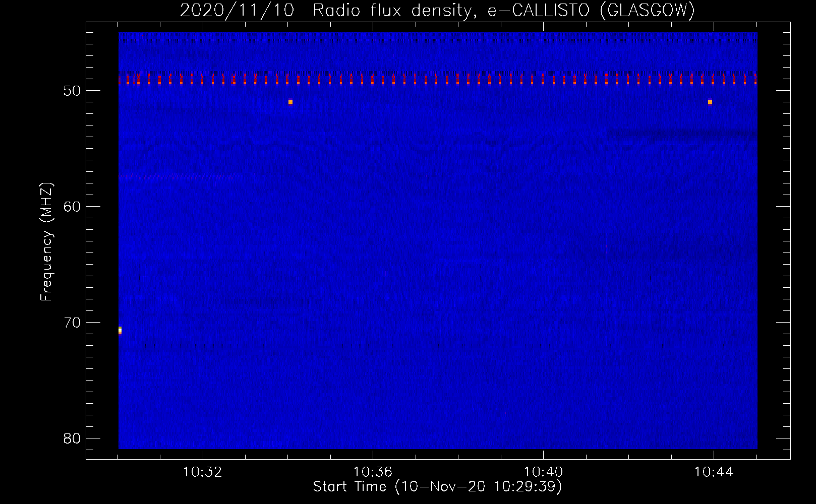Click the 80 frequency tick label
Image resolution: width=816 pixels, height=504 pixels.
tap(72, 438)
